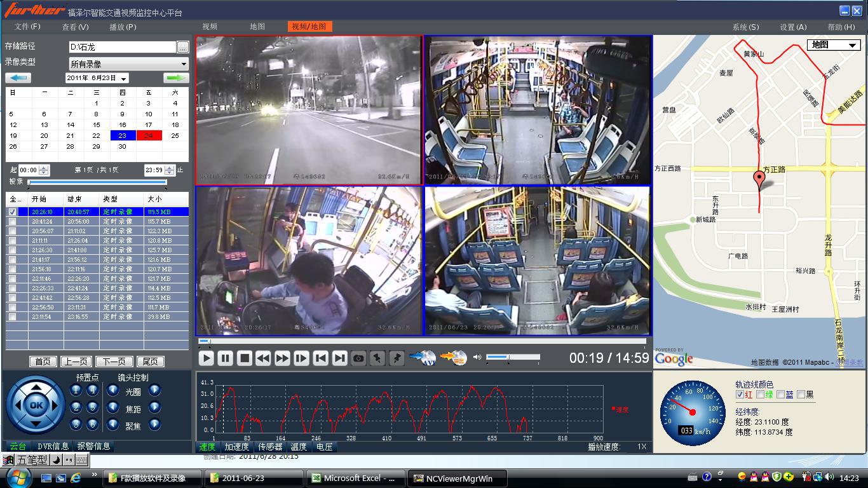Open the 地图 map type dropdown
868x488 pixels.
pos(834,44)
